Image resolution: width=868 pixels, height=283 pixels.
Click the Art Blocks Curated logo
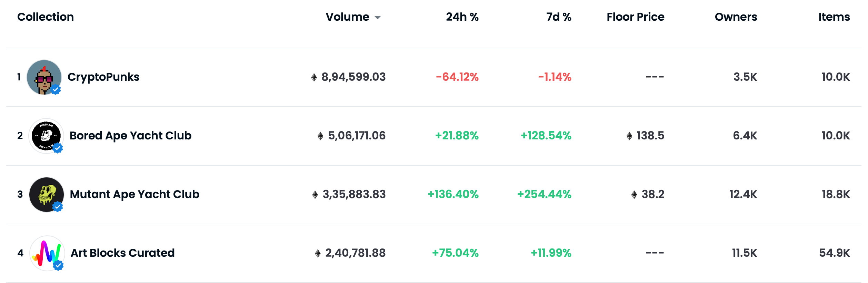47,253
